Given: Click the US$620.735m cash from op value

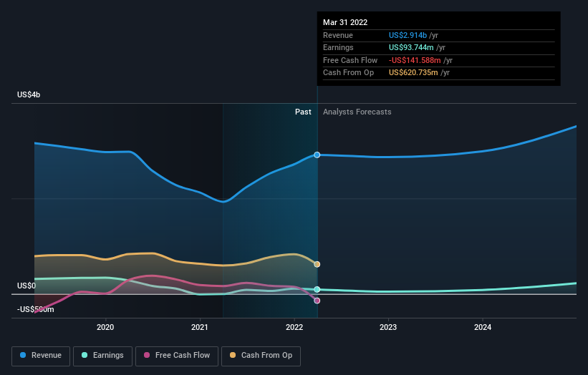Looking at the screenshot, I should tap(413, 73).
